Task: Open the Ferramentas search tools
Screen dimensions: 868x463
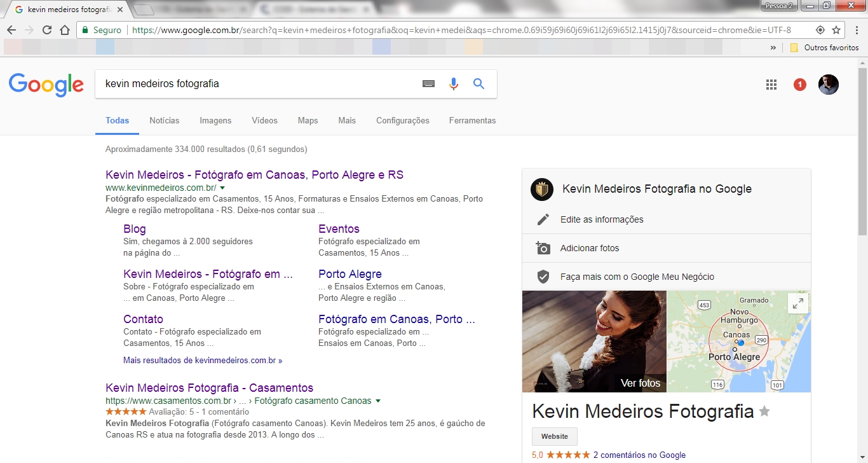Action: point(472,120)
